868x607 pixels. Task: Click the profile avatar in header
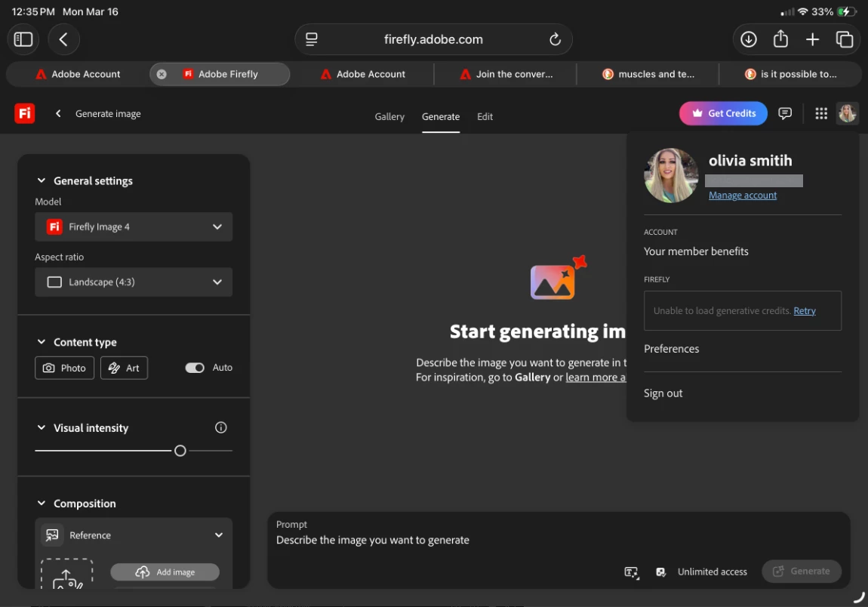click(848, 113)
